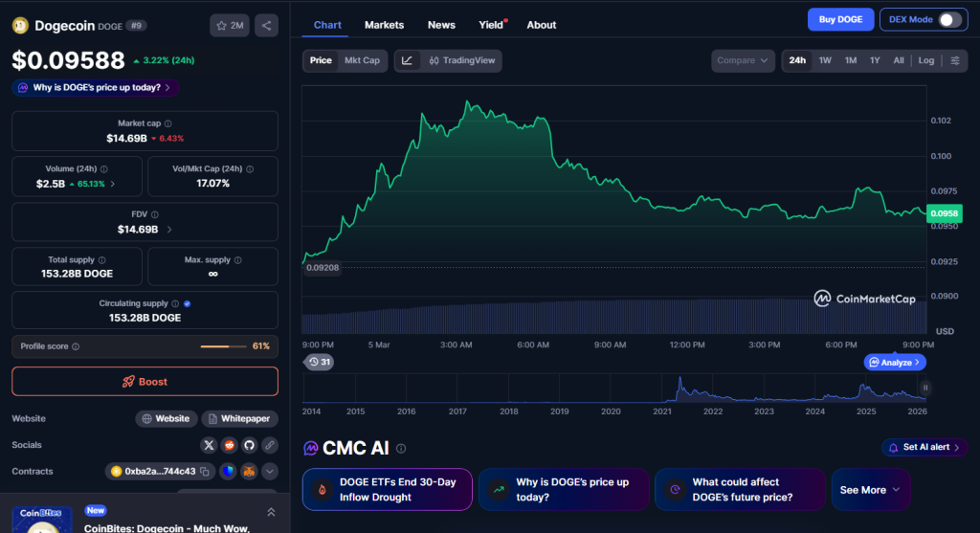The width and height of the screenshot is (980, 533).
Task: Switch chart to Mkt Cap view
Action: point(362,60)
